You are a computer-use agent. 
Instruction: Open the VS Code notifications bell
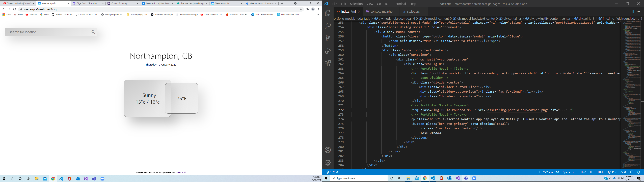click(638, 172)
